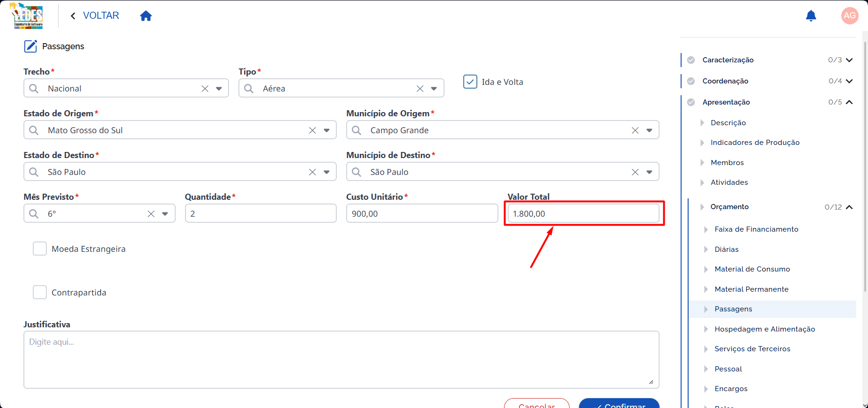Open Atividades in the sidebar
868x408 pixels.
729,182
